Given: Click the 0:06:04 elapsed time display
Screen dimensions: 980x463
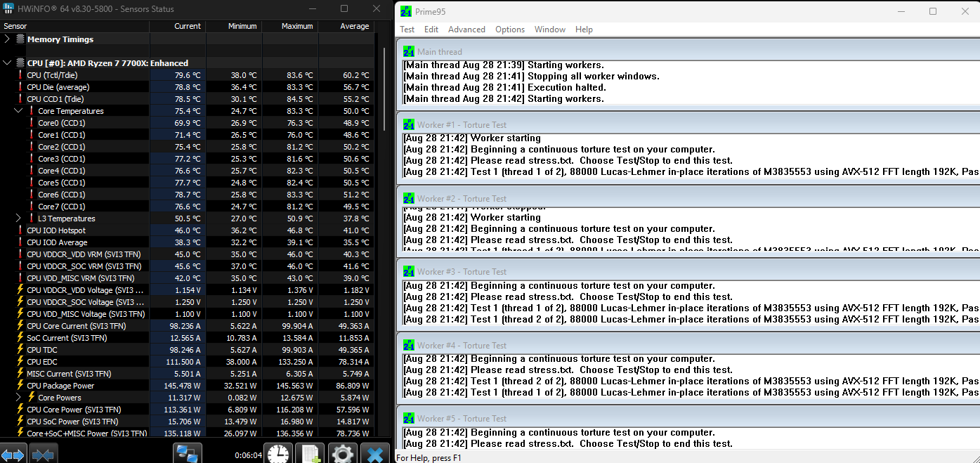Looking at the screenshot, I should [x=249, y=455].
